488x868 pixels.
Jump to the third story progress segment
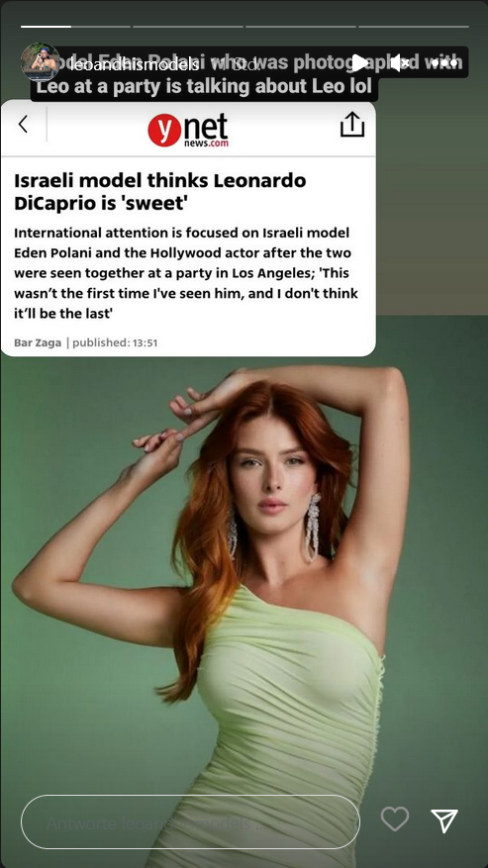[301, 27]
